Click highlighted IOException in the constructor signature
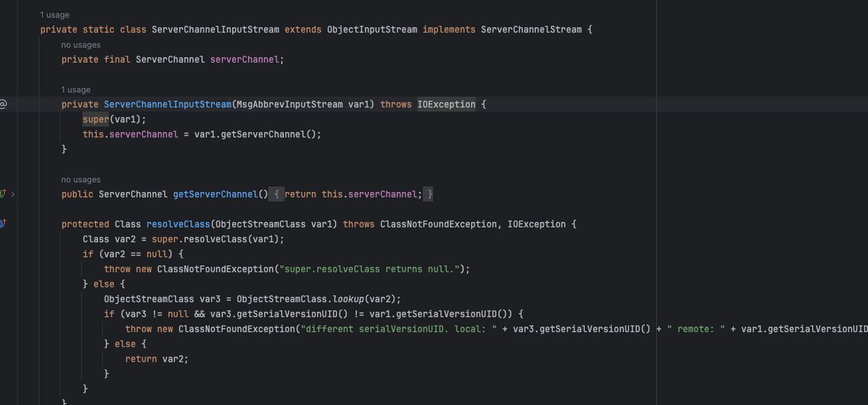The height and width of the screenshot is (405, 868). pyautogui.click(x=446, y=105)
